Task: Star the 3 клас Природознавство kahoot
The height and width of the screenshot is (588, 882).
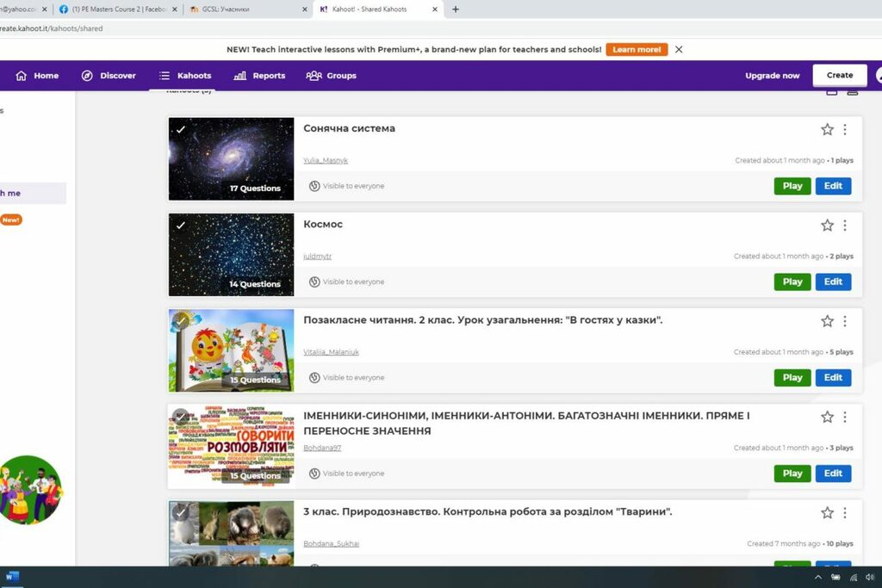Action: pos(827,513)
